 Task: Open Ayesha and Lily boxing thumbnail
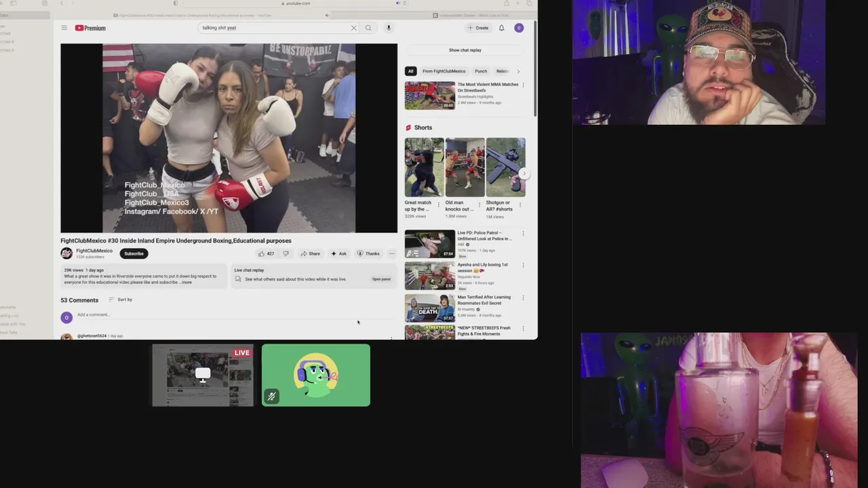430,276
